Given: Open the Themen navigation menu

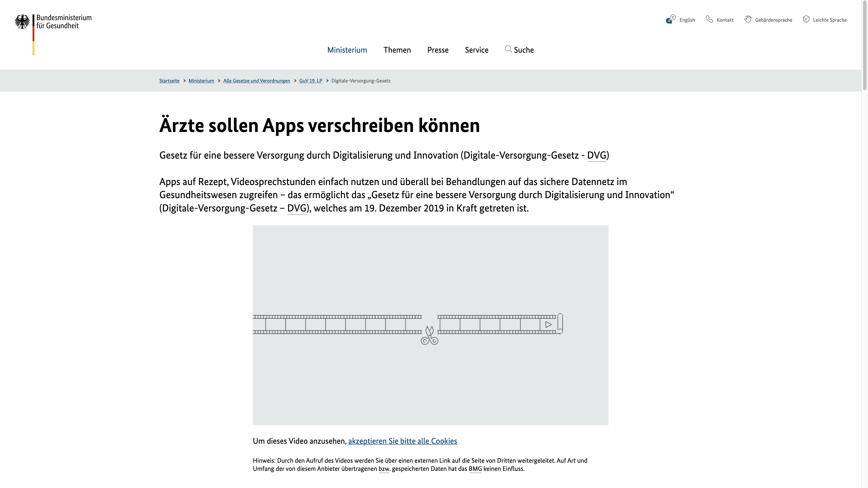Looking at the screenshot, I should click(397, 50).
